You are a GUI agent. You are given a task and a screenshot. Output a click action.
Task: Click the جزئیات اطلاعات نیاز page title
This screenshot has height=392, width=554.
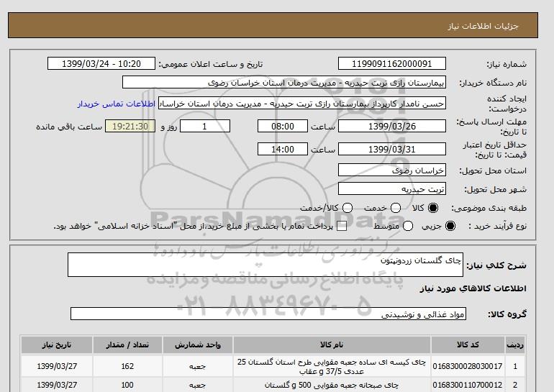[x=483, y=26]
